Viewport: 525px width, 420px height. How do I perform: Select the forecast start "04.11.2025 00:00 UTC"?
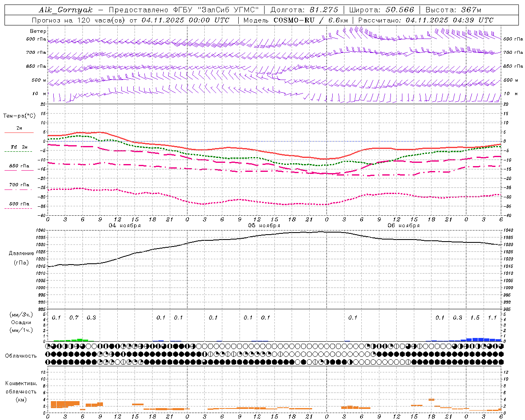[185, 20]
